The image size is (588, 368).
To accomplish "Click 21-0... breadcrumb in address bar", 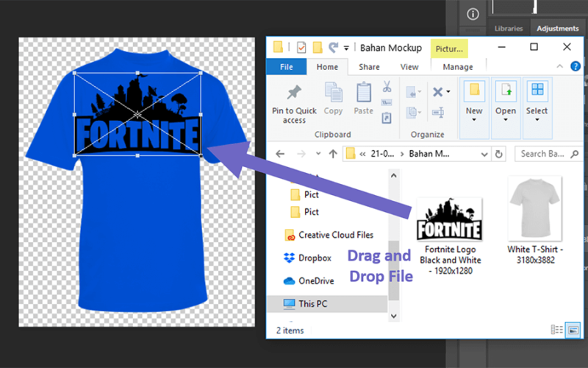I will click(x=382, y=154).
